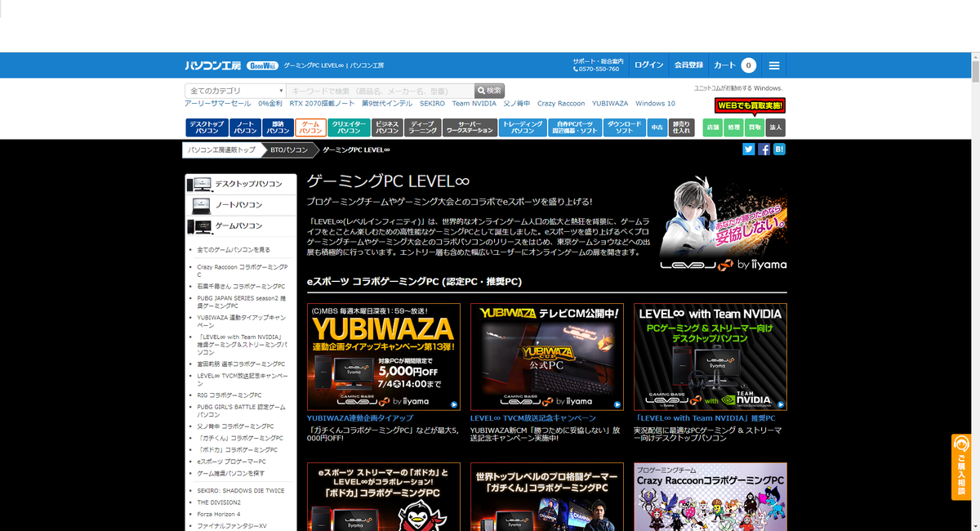Click the browser vertical scrollbar
The width and height of the screenshot is (980, 531).
(974, 291)
